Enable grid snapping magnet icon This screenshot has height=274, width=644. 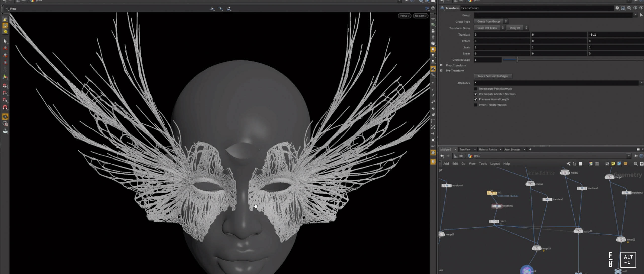[5, 86]
